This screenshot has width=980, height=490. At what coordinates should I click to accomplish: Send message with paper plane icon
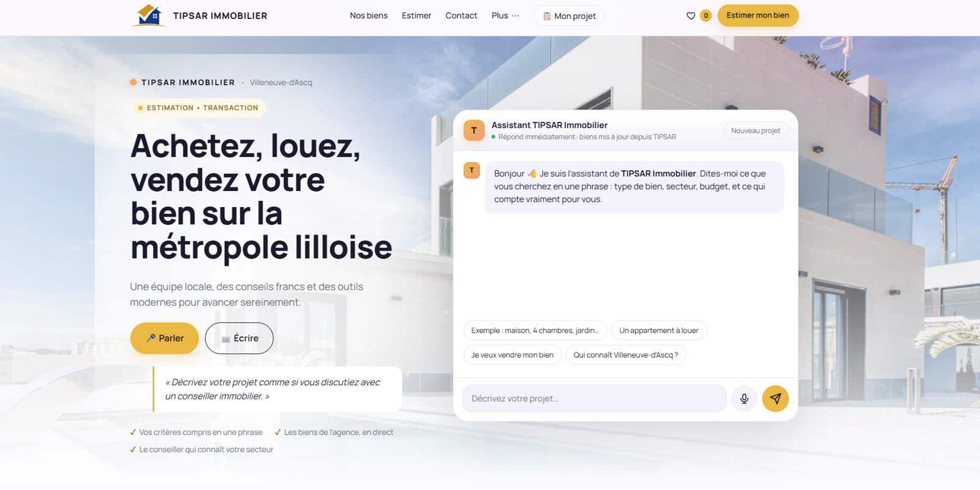[775, 399]
